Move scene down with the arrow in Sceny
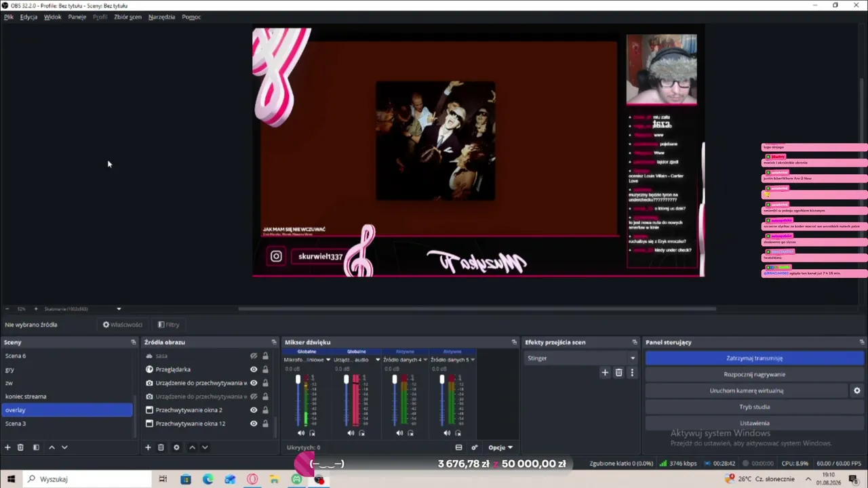This screenshot has width=868, height=488. pyautogui.click(x=64, y=447)
